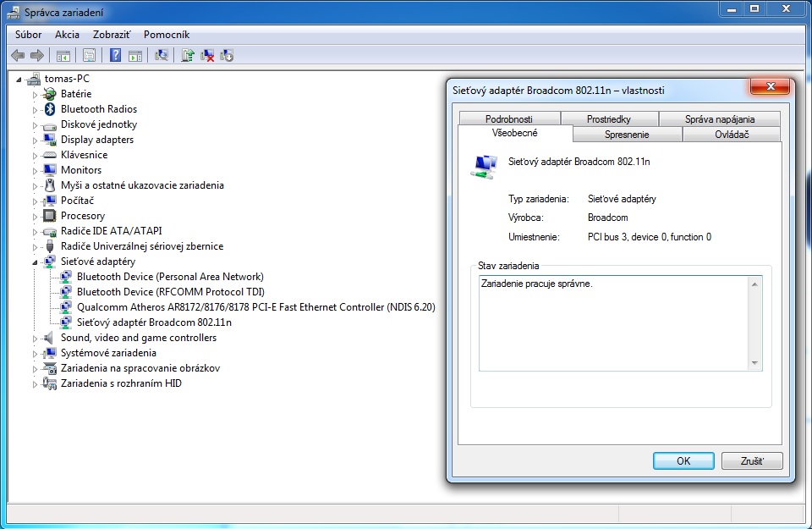Collapse the tomas-PC root node arrow

click(19, 80)
